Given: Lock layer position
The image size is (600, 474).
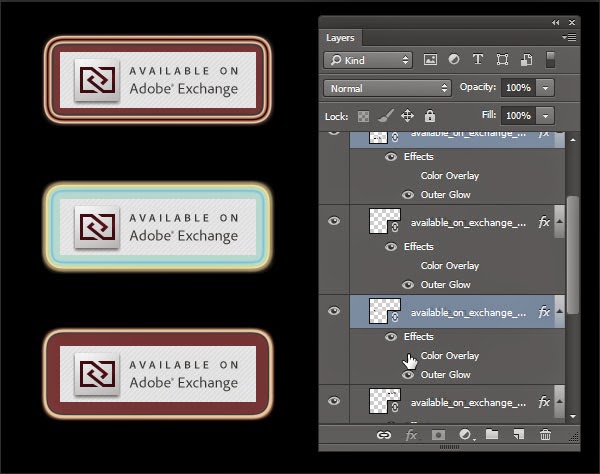Looking at the screenshot, I should pyautogui.click(x=408, y=116).
